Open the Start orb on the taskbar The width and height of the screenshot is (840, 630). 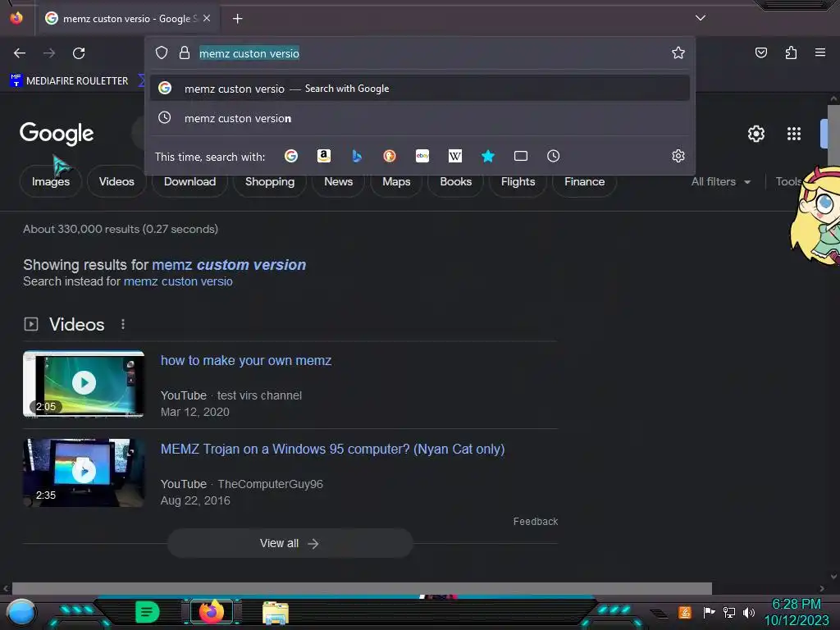point(21,612)
